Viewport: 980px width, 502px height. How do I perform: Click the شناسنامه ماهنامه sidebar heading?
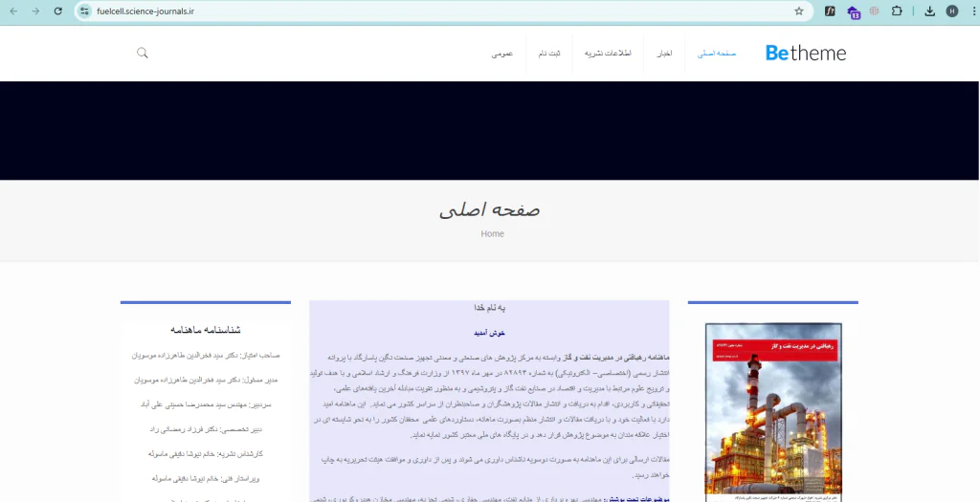coord(206,330)
